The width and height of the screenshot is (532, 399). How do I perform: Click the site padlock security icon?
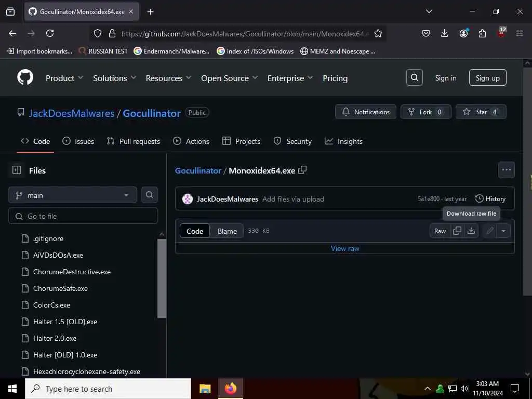pyautogui.click(x=112, y=33)
